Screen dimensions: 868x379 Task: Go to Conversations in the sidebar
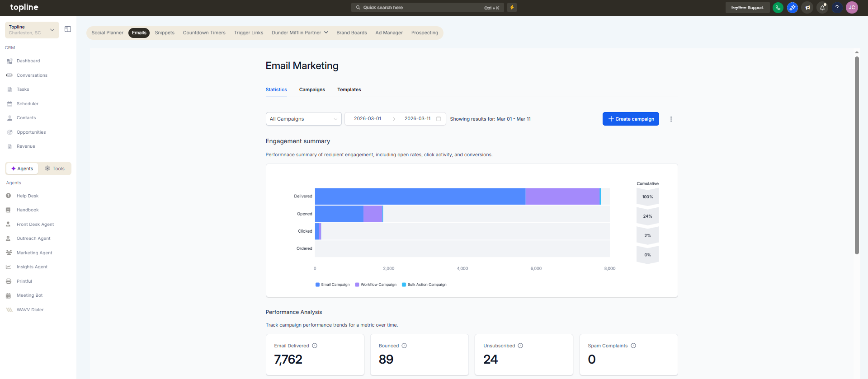pos(32,75)
